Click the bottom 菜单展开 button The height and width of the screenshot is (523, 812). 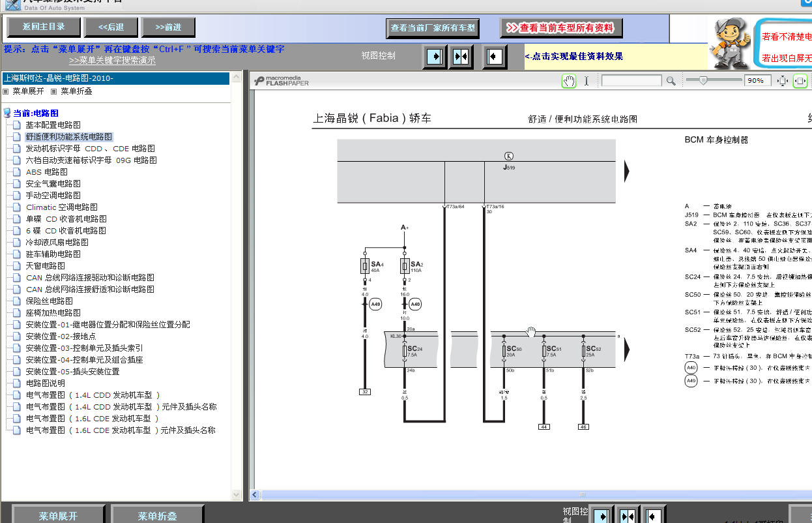pyautogui.click(x=58, y=515)
